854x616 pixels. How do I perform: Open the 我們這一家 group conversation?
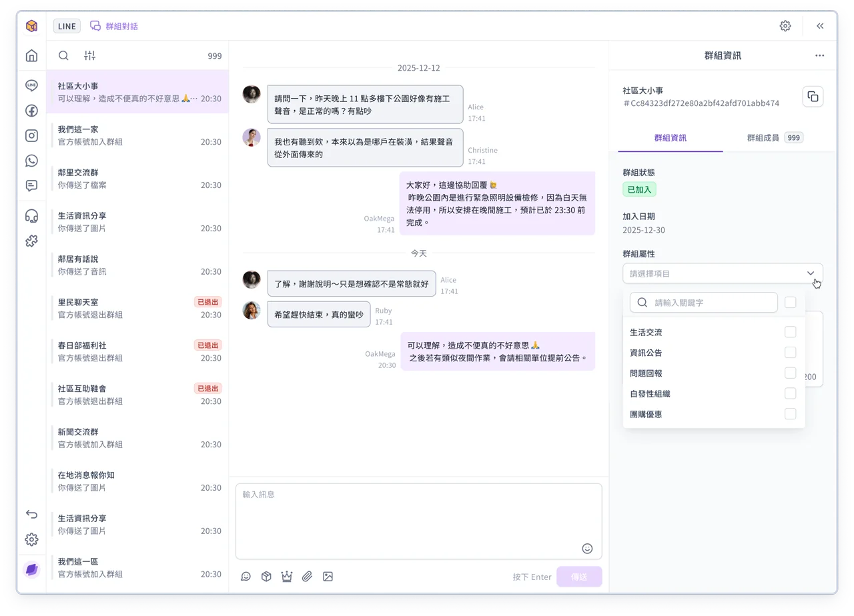(137, 135)
